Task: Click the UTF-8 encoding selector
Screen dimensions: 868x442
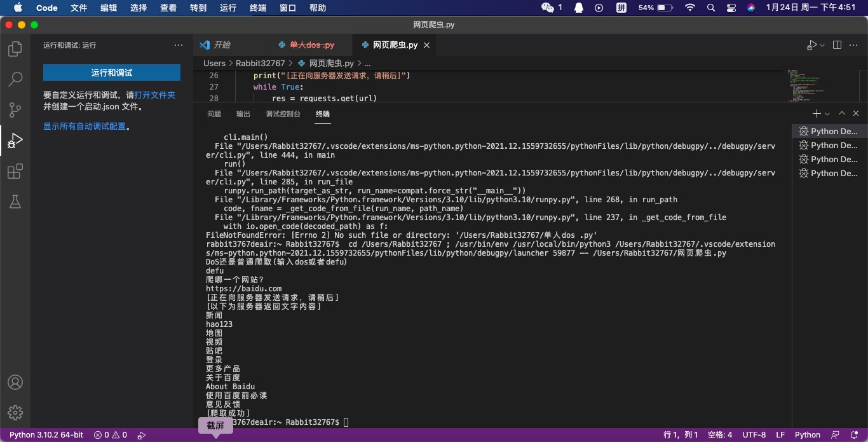Action: click(754, 435)
